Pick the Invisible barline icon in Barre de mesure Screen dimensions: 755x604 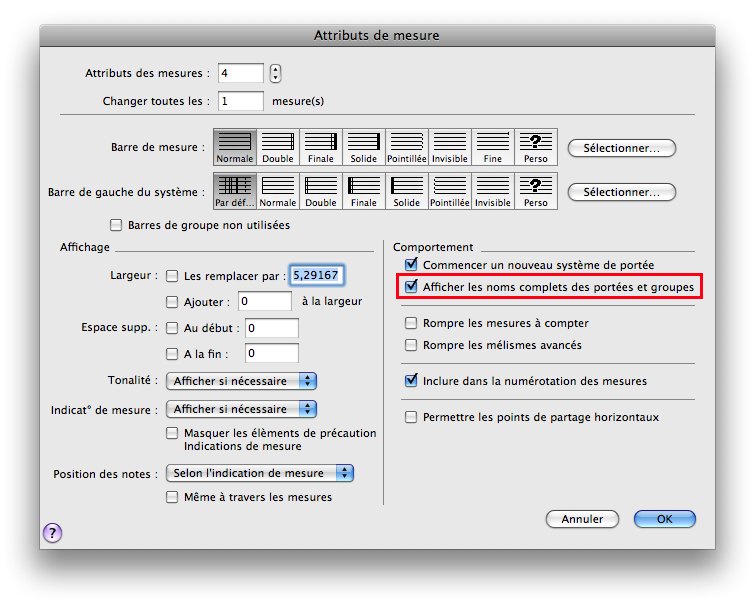click(x=450, y=146)
